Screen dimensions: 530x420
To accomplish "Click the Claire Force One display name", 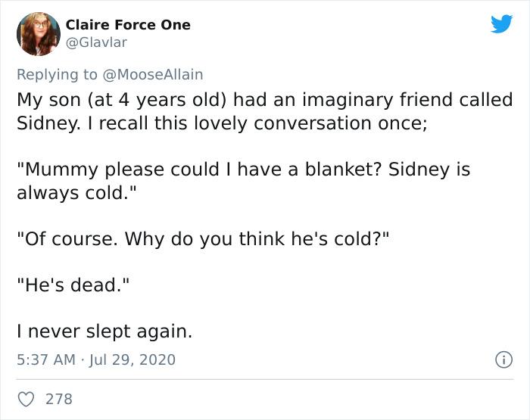I will click(x=128, y=25).
